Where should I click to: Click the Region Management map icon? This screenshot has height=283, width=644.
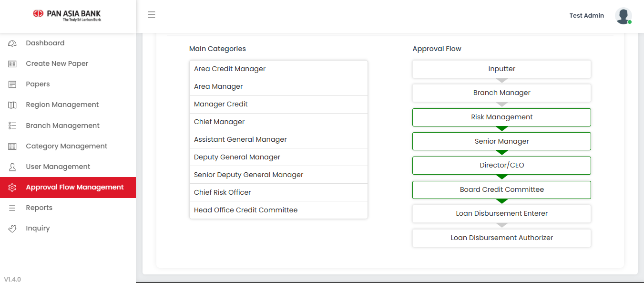coord(12,105)
